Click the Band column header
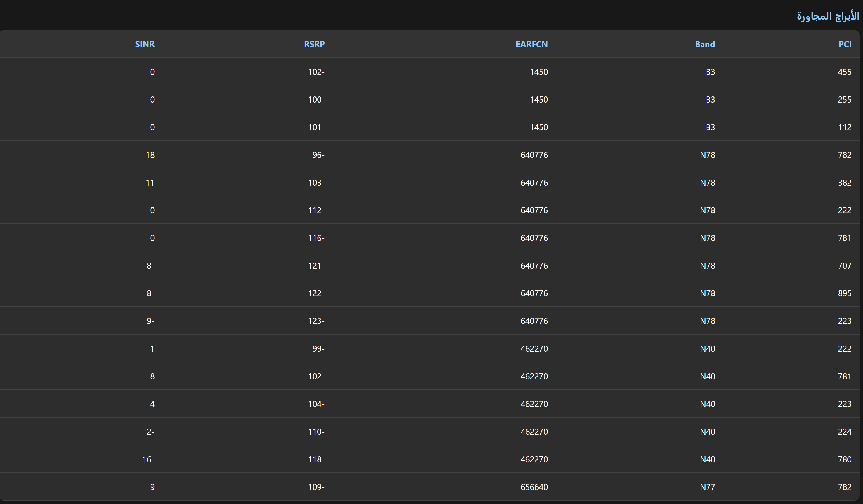 pyautogui.click(x=704, y=44)
